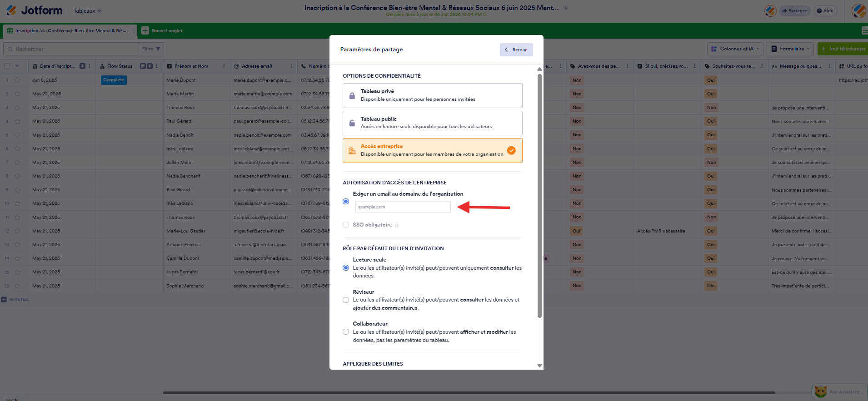868x401 pixels.
Task: Click the Jotform logo
Action: click(35, 10)
